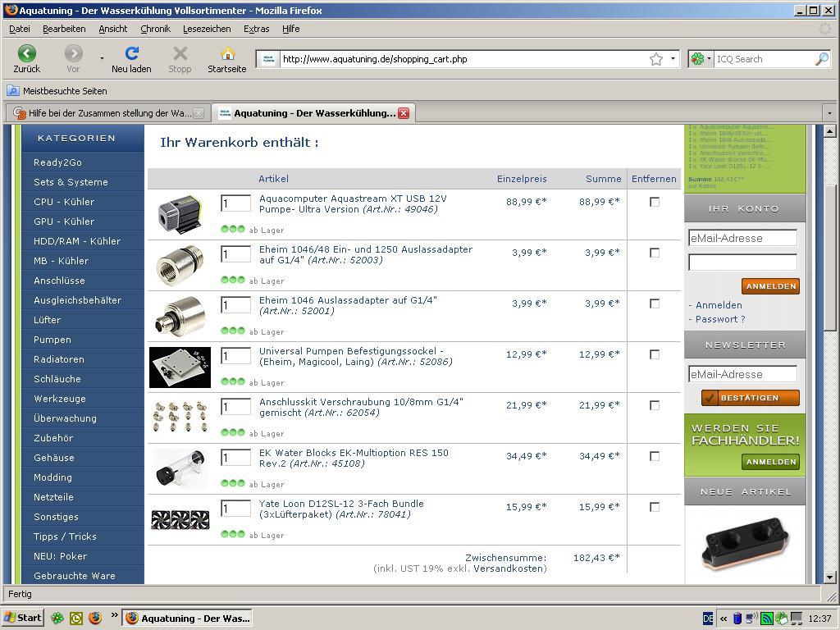
Task: Open the URL history dropdown arrow
Action: pos(673,59)
